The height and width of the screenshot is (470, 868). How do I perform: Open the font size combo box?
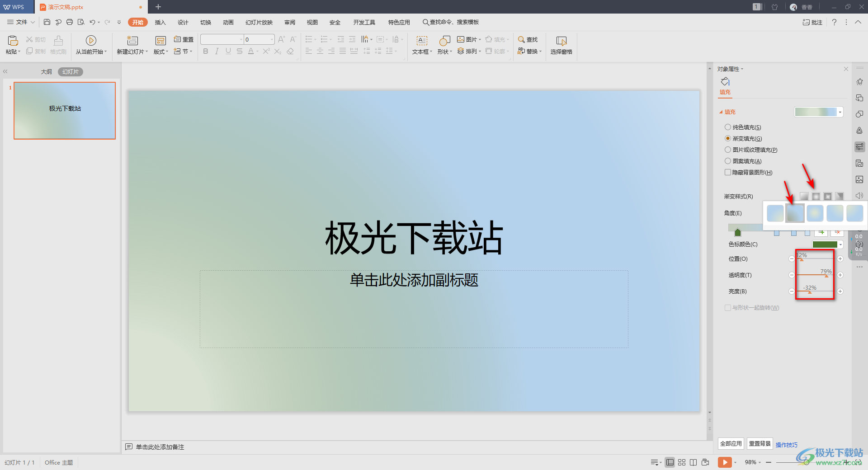[x=259, y=39]
